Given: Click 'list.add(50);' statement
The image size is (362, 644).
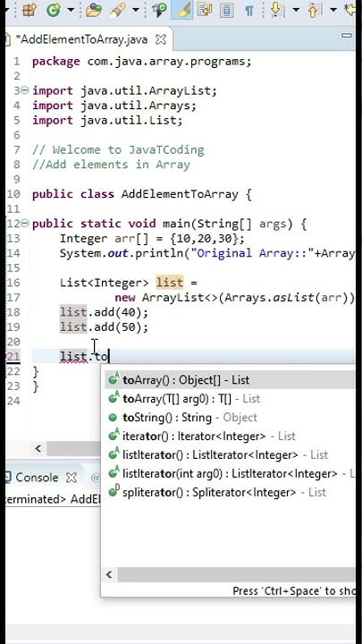Looking at the screenshot, I should tap(105, 327).
